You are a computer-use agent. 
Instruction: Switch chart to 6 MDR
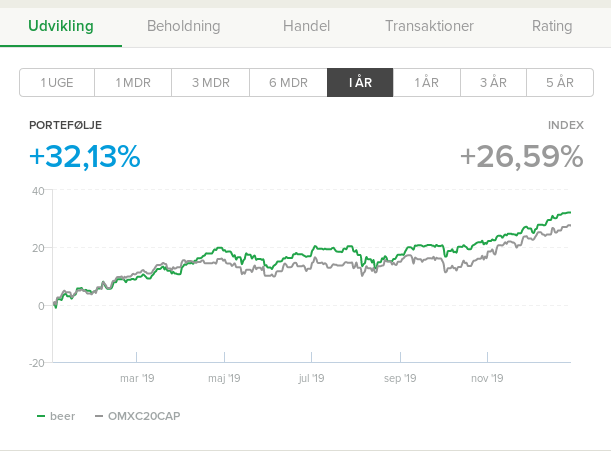288,83
